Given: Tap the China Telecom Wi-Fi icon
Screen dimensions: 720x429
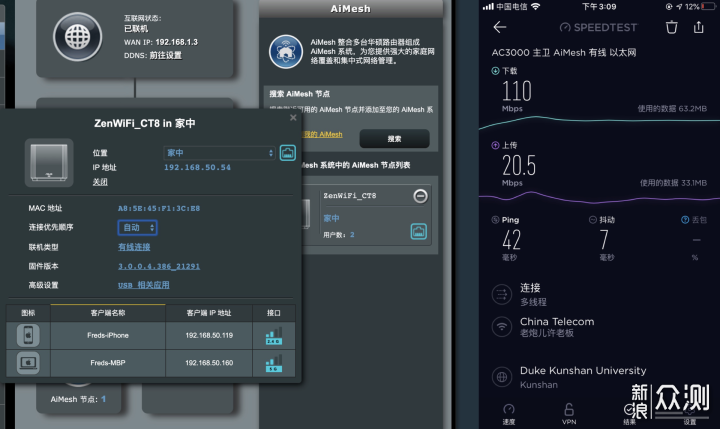Looking at the screenshot, I should (501, 327).
